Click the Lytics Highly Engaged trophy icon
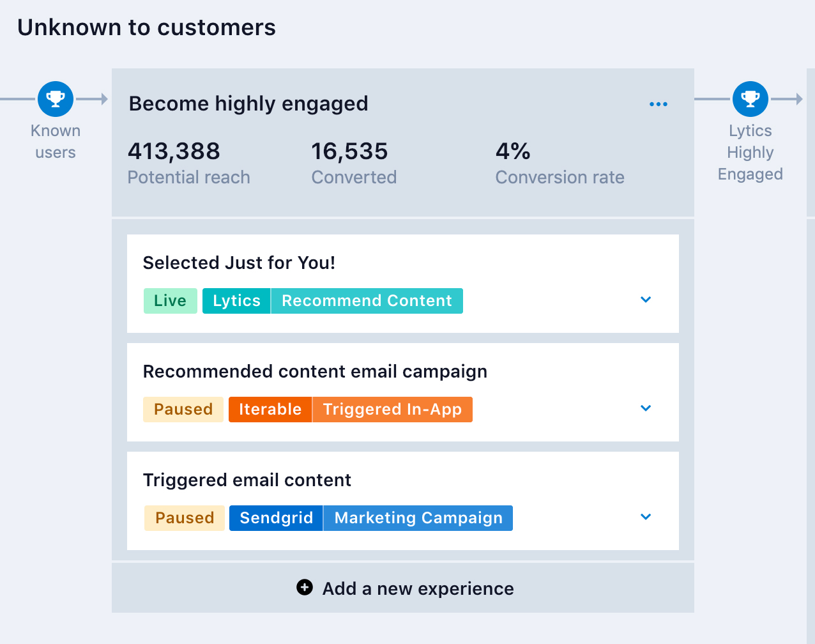This screenshot has height=644, width=815. pyautogui.click(x=750, y=99)
